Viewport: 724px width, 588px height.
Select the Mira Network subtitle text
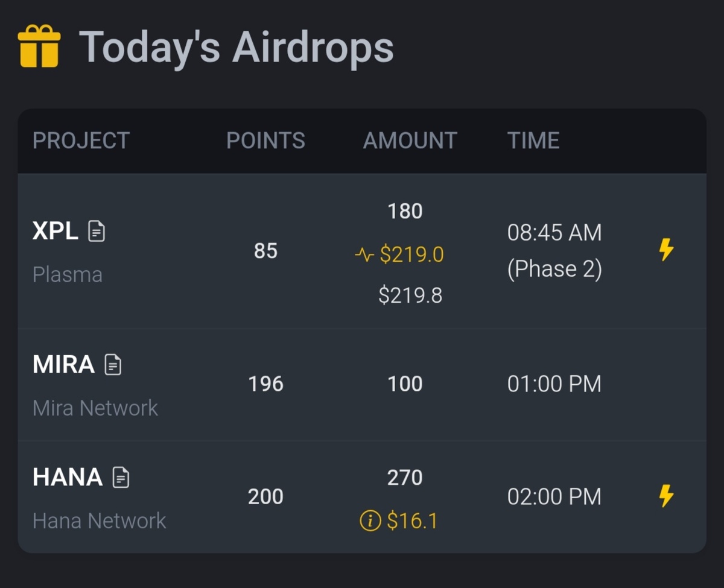click(95, 408)
